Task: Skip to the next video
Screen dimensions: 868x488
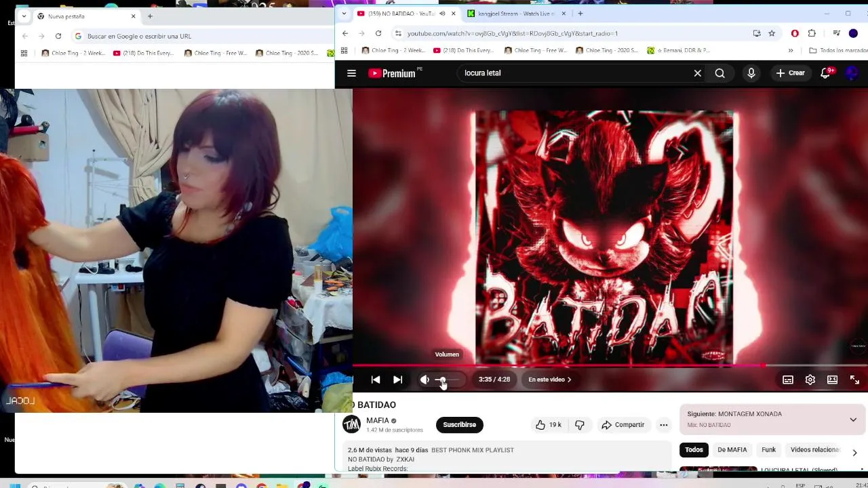Action: [398, 380]
